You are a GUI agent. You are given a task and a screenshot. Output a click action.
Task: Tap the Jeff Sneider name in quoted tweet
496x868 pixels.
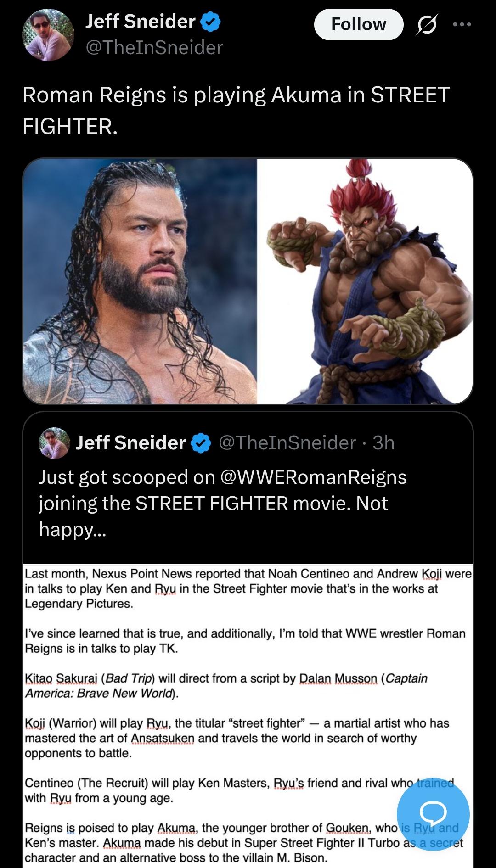click(x=131, y=442)
